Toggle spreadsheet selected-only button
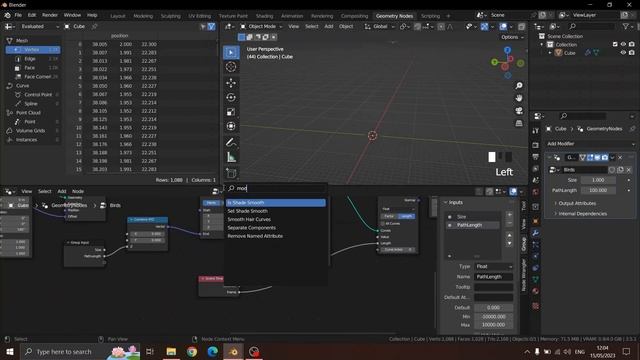 (203, 27)
